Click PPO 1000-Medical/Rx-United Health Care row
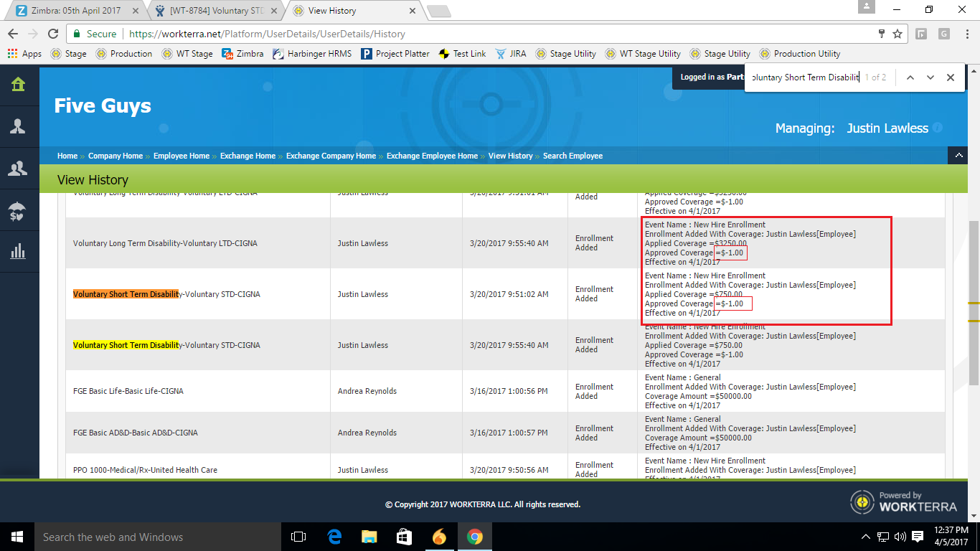The image size is (980, 551). 505,466
